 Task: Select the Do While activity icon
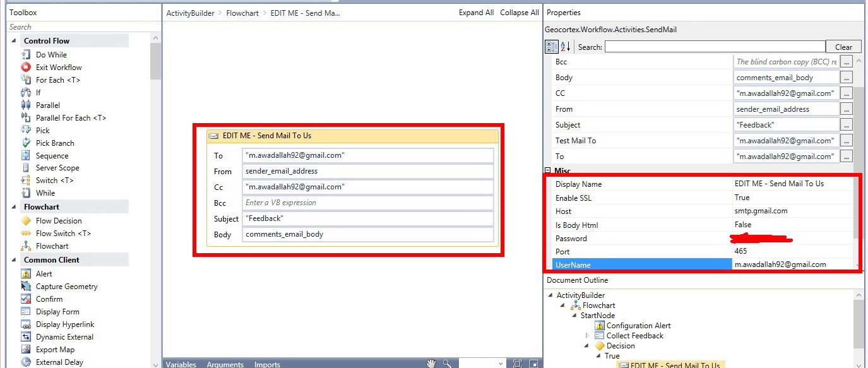(26, 55)
